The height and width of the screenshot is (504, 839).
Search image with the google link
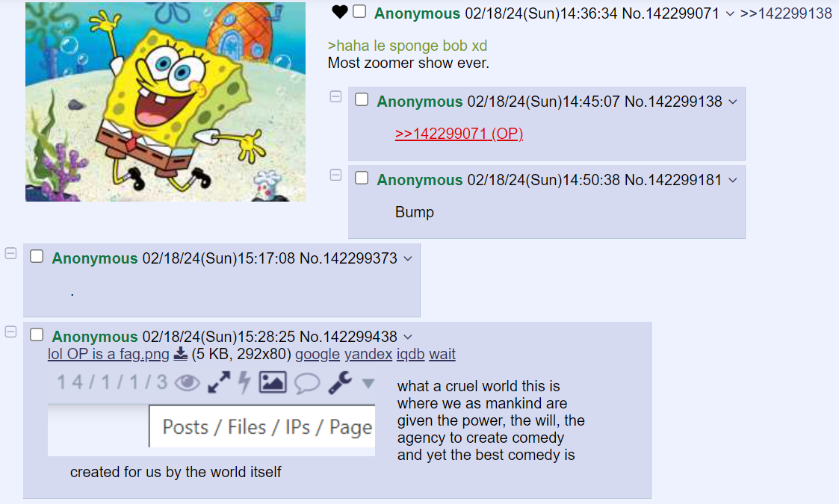tap(318, 354)
